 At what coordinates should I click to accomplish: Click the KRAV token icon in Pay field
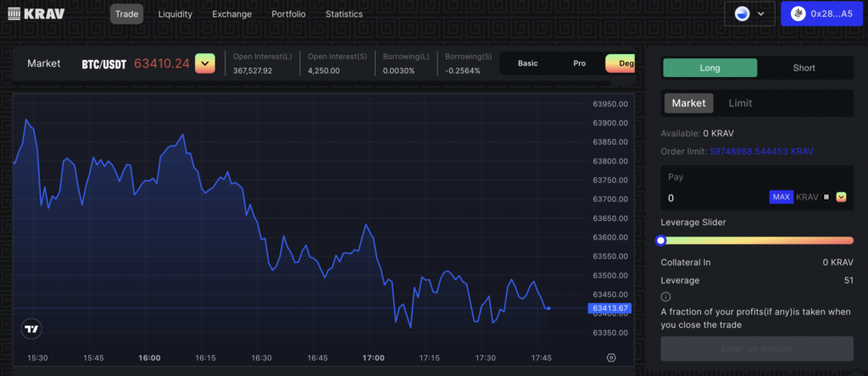[x=826, y=196]
